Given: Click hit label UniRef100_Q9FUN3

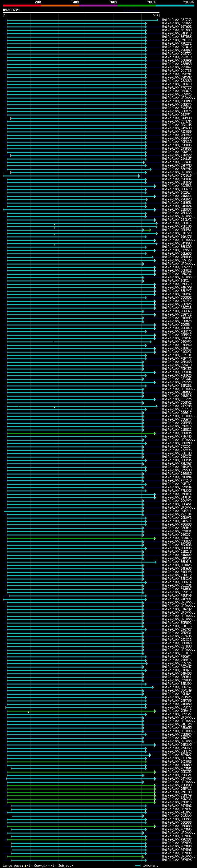Looking at the screenshot, I should (x=177, y=101).
